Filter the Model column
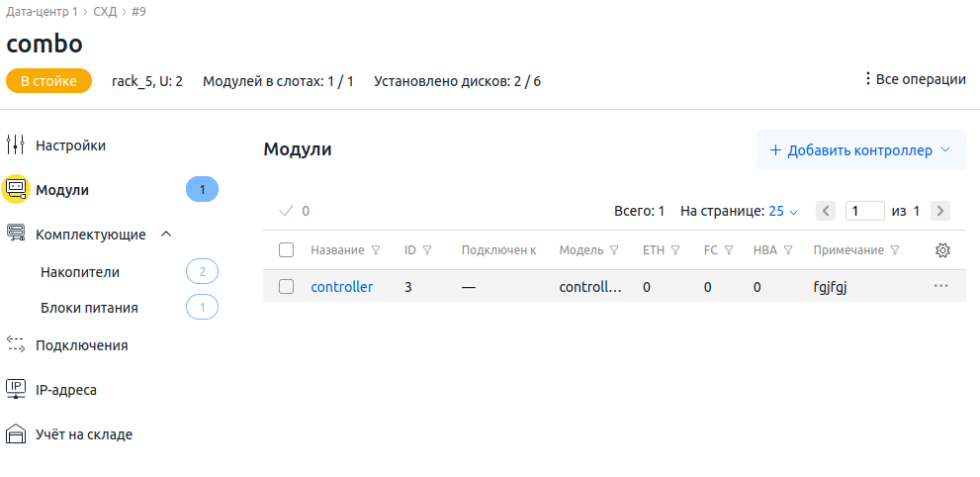Screen dimensions: 980x477 pos(614,250)
